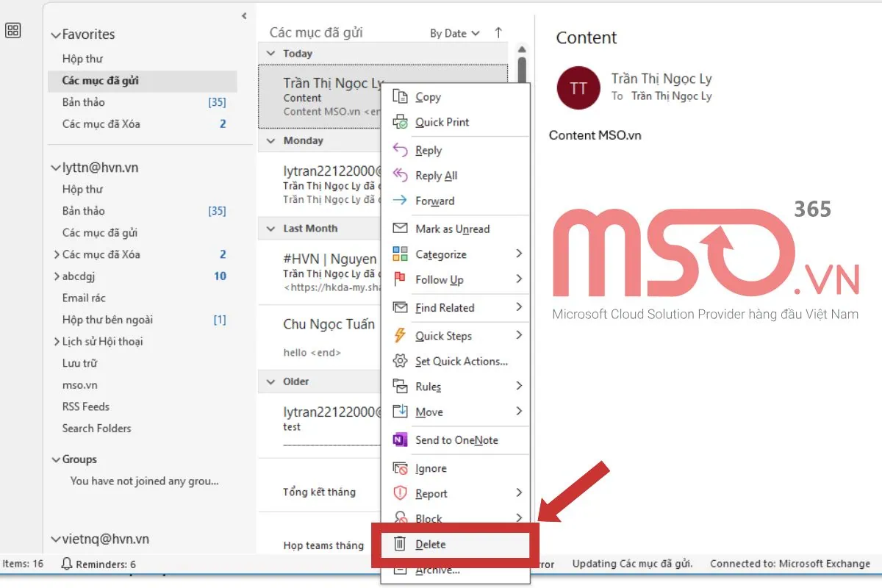Select the Follow Up flag icon
Image resolution: width=882 pixels, height=588 pixels.
click(x=398, y=279)
